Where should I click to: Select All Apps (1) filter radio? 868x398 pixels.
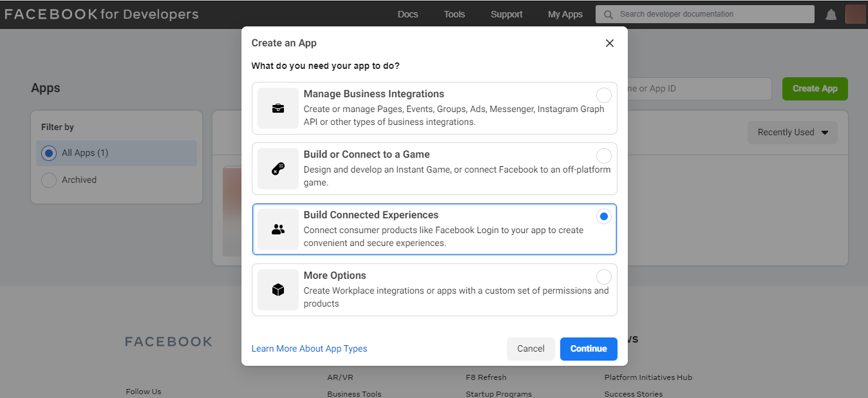pos(49,153)
